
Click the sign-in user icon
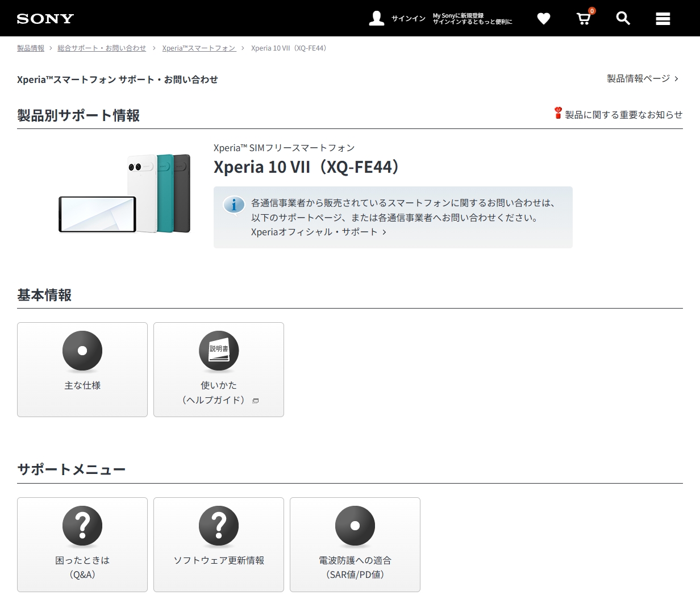click(376, 18)
